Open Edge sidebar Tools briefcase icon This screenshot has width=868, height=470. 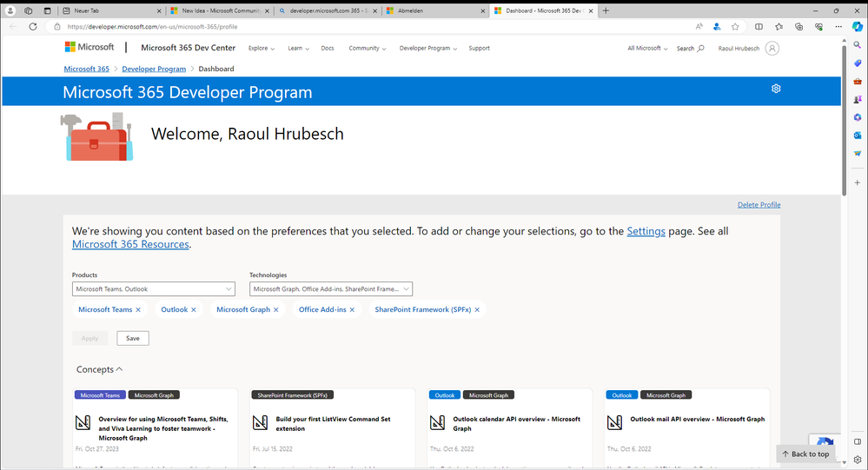[857, 82]
